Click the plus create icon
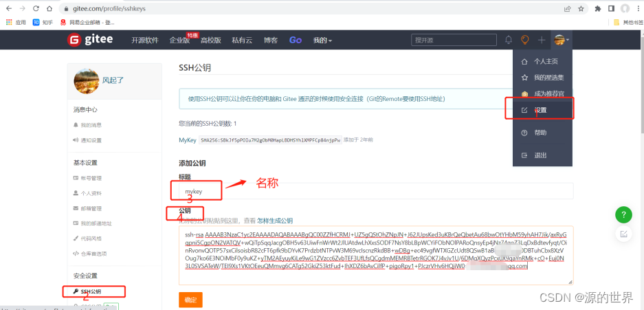The width and height of the screenshot is (644, 310). point(542,40)
